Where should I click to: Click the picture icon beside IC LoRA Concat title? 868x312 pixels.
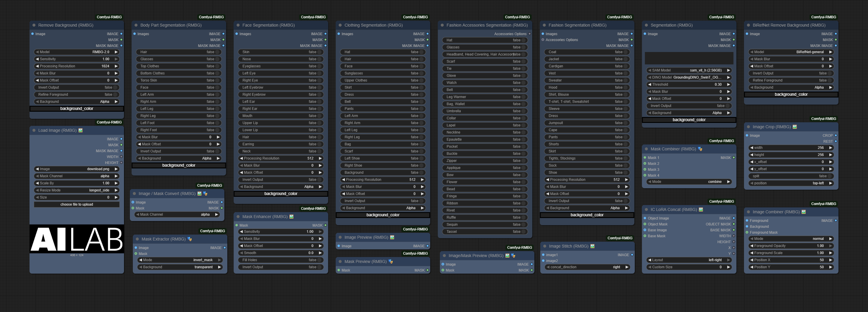point(701,210)
